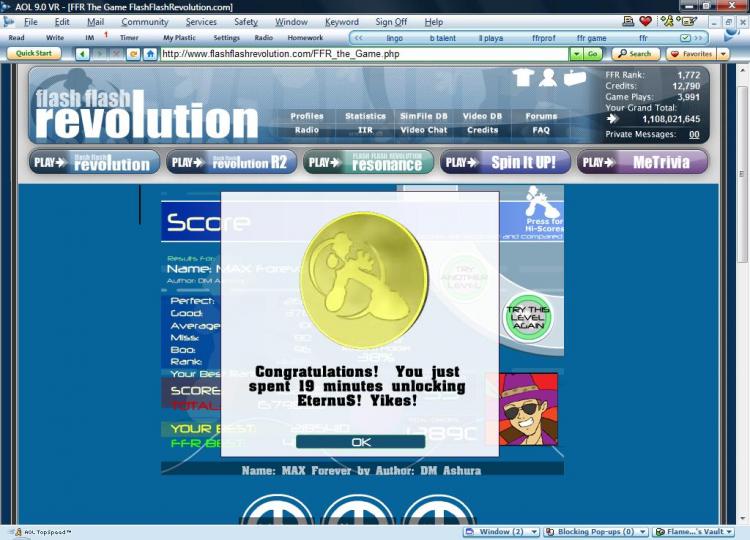Open the Homework toolbar item
This screenshot has height=540, width=750.
click(x=305, y=38)
